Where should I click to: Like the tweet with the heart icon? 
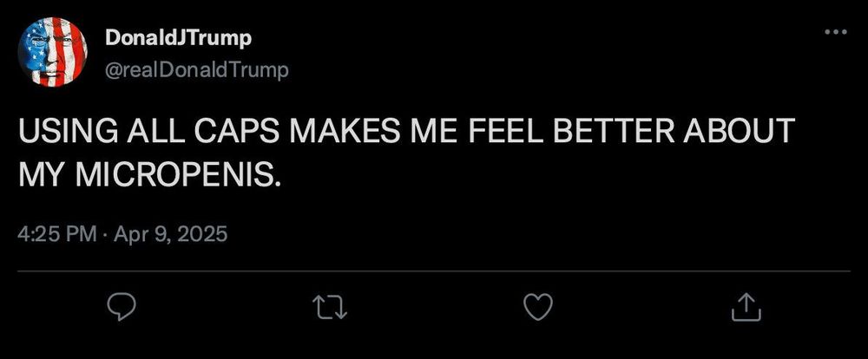point(538,308)
